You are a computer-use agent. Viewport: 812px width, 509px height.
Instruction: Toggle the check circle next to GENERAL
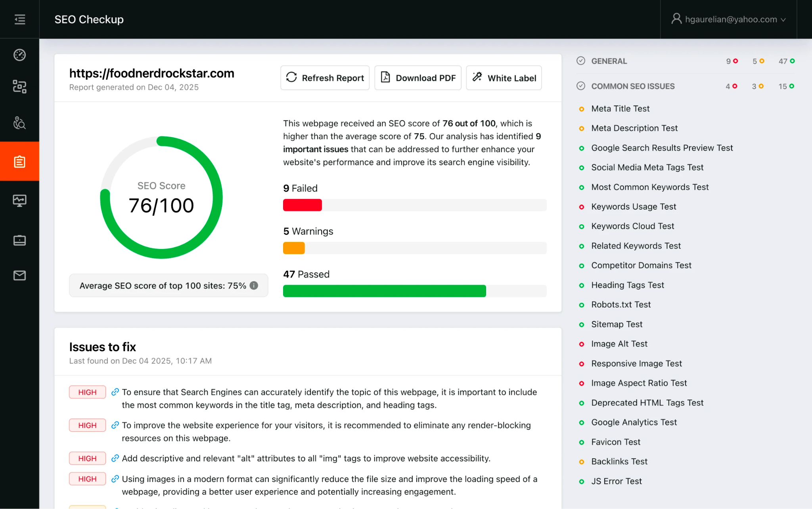tap(580, 61)
